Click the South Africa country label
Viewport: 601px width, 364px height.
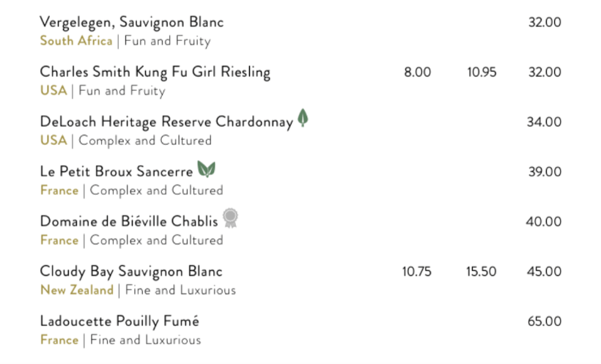tap(76, 40)
